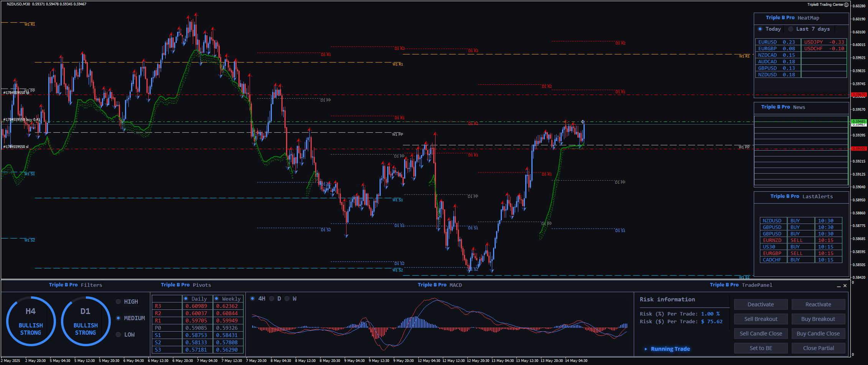The image size is (868, 365).
Task: Close the Triple B Pro TradePanel
Action: (x=845, y=286)
